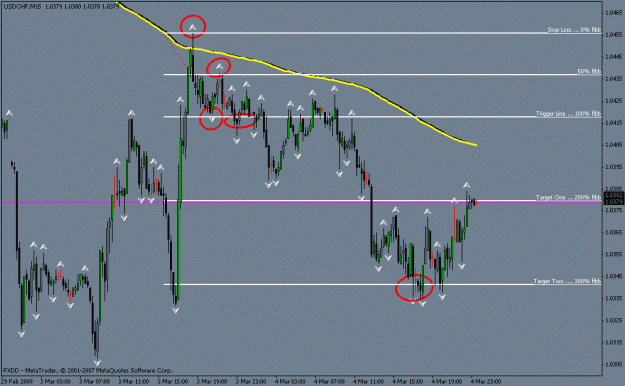Screen dimensions: 625x386
Task: Click the '3 Mar 07:00' time label
Action: point(94,382)
